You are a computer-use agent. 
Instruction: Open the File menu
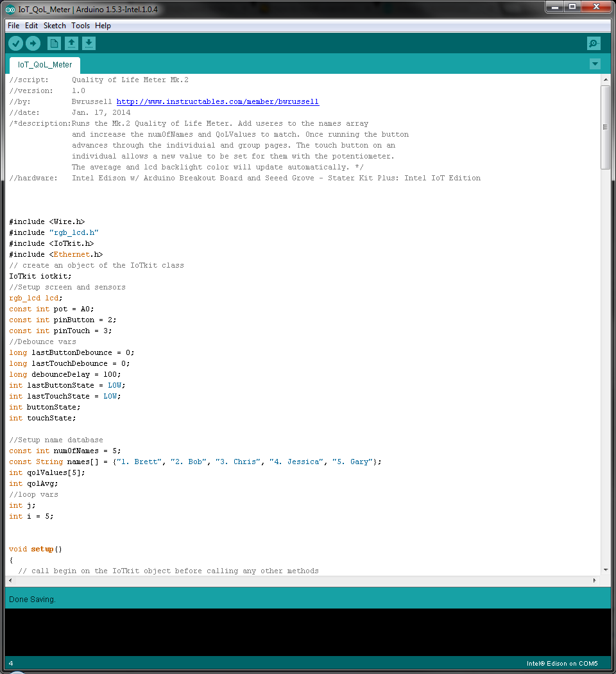13,26
